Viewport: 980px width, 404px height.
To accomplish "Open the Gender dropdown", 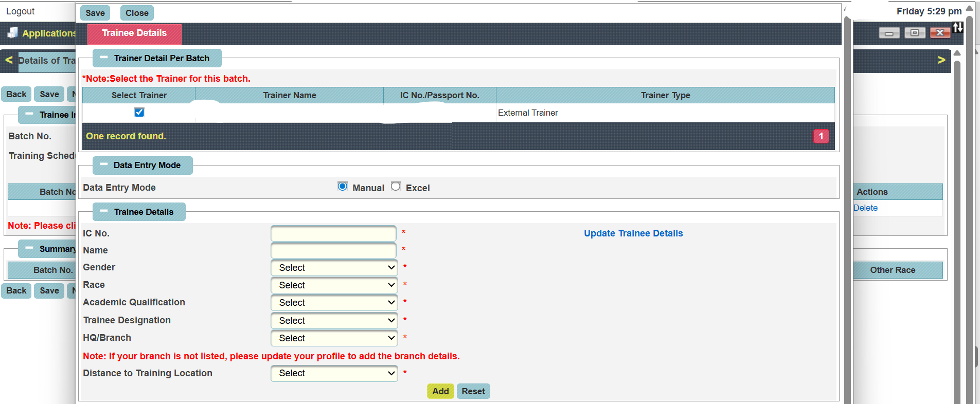I will coord(334,268).
